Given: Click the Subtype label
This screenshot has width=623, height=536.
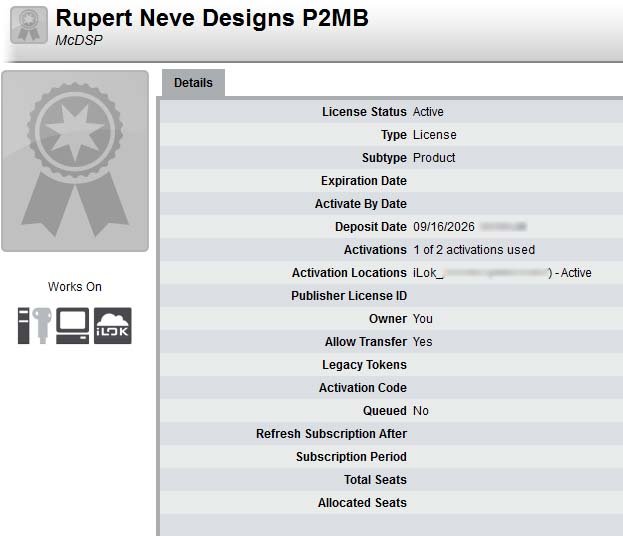Looking at the screenshot, I should [384, 158].
